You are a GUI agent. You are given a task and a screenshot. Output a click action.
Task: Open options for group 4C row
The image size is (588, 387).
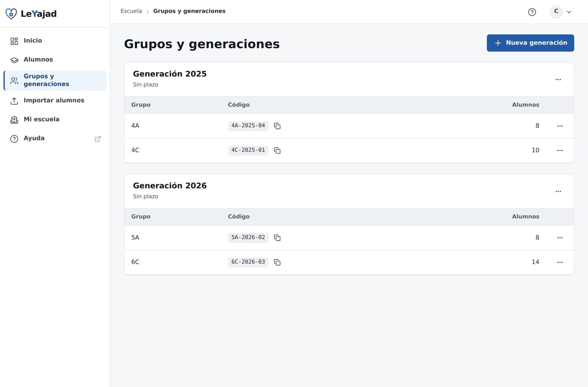(560, 151)
